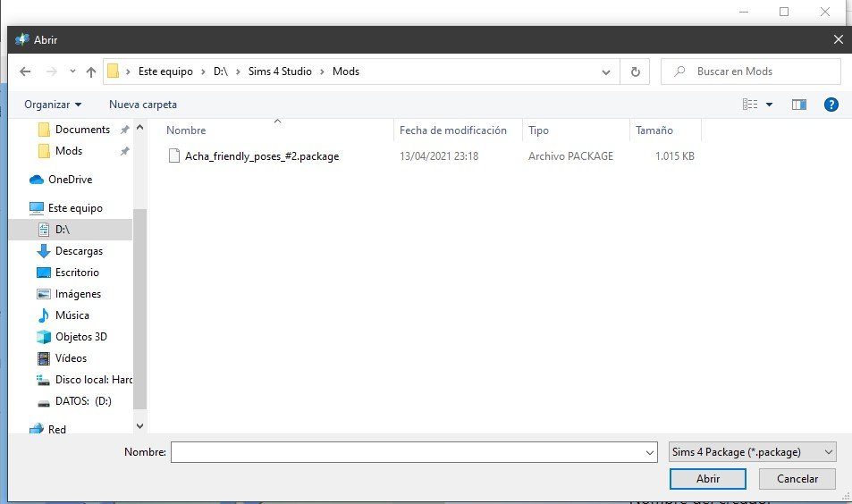Open the view options dropdown arrow
This screenshot has width=852, height=504.
[769, 105]
